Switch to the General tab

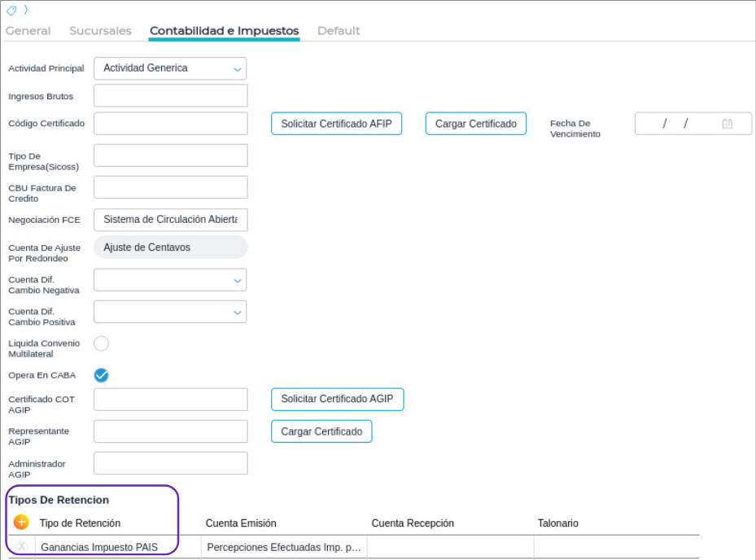coord(28,31)
